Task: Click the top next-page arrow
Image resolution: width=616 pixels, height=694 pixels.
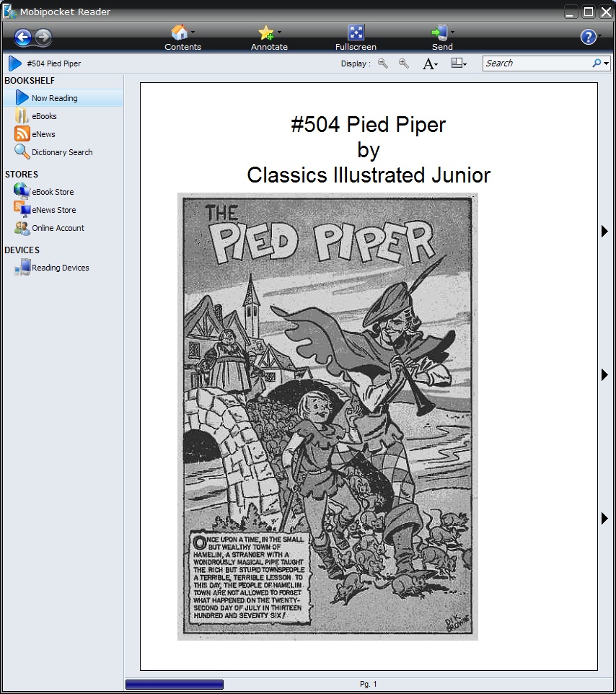Action: pos(604,231)
